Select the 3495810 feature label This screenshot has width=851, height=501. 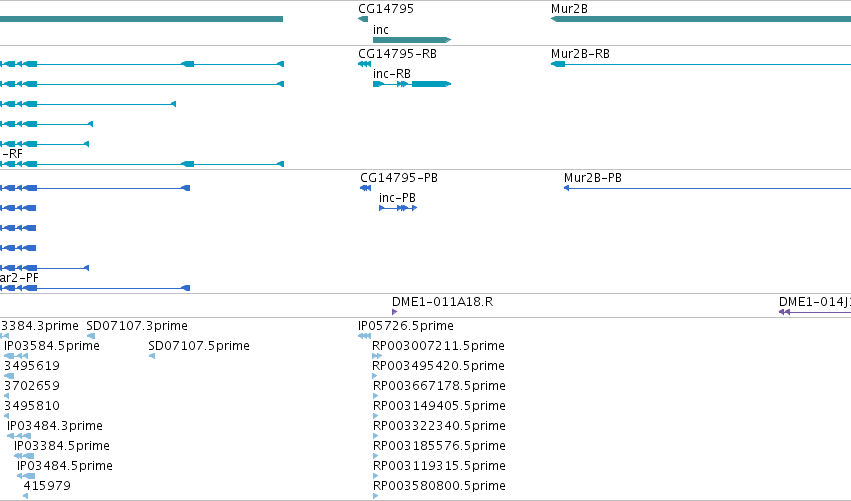coord(31,406)
